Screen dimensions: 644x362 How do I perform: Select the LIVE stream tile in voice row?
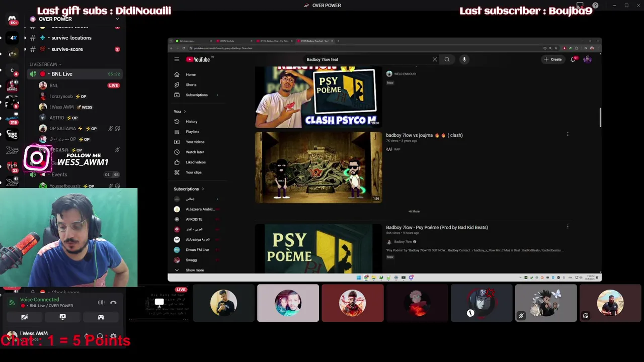pyautogui.click(x=159, y=303)
